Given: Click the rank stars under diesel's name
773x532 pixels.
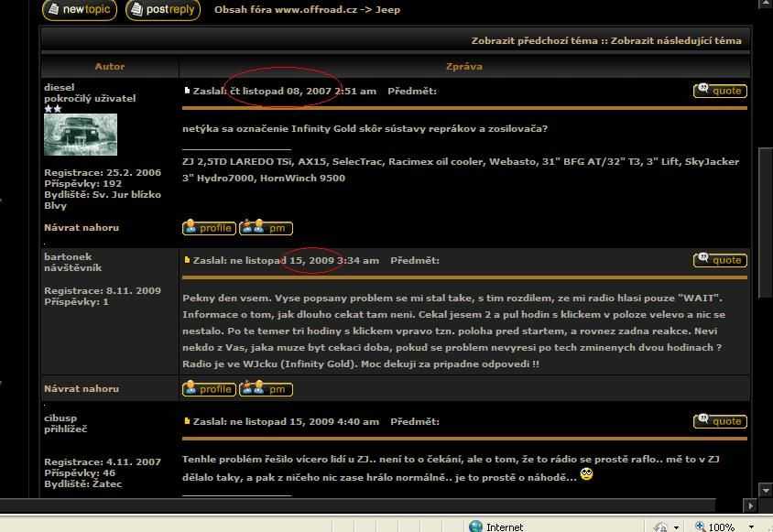Looking at the screenshot, I should [x=53, y=108].
